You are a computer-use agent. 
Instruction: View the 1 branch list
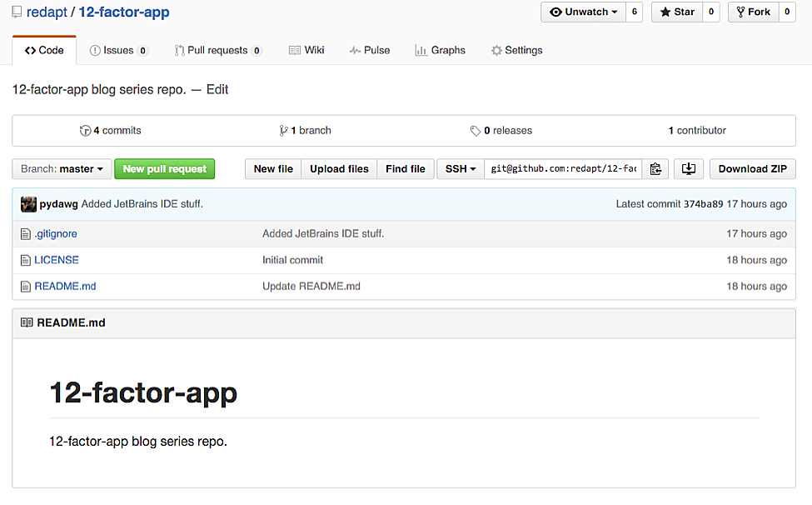coord(305,131)
